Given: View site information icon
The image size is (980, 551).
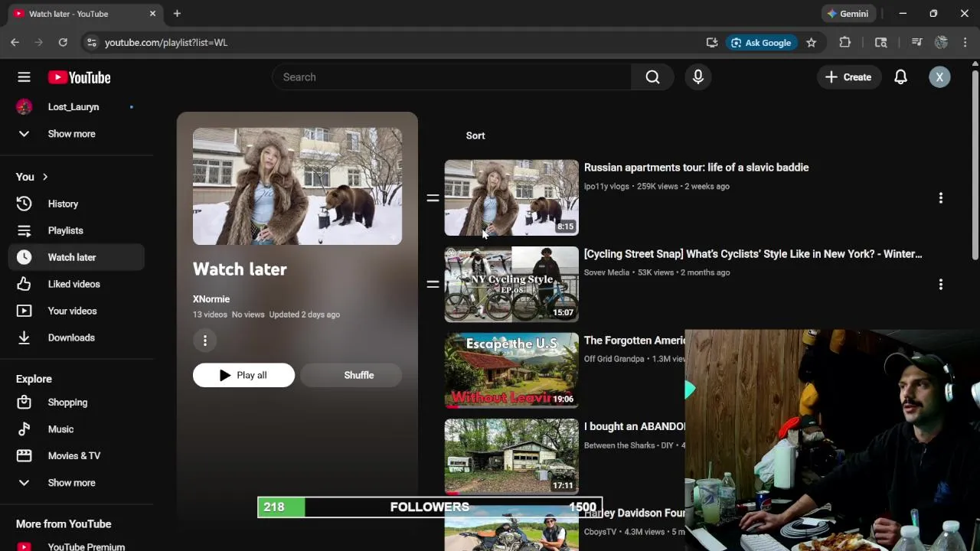Looking at the screenshot, I should click(x=91, y=43).
